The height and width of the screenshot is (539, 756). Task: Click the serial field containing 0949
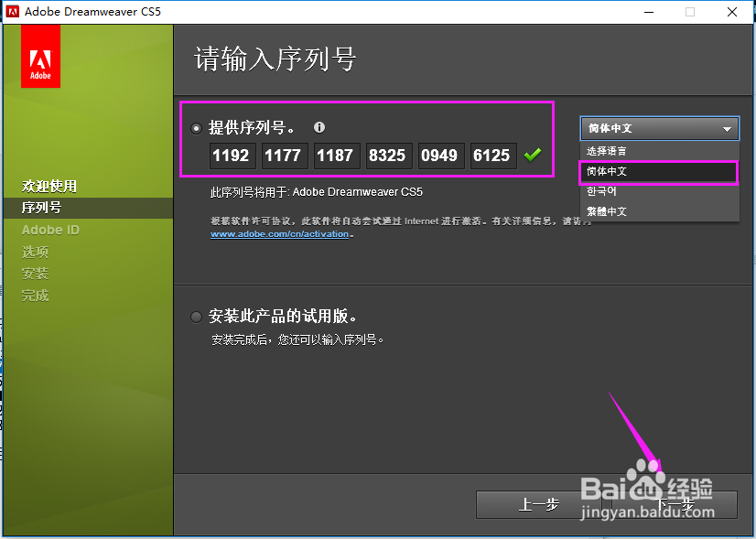tap(440, 156)
